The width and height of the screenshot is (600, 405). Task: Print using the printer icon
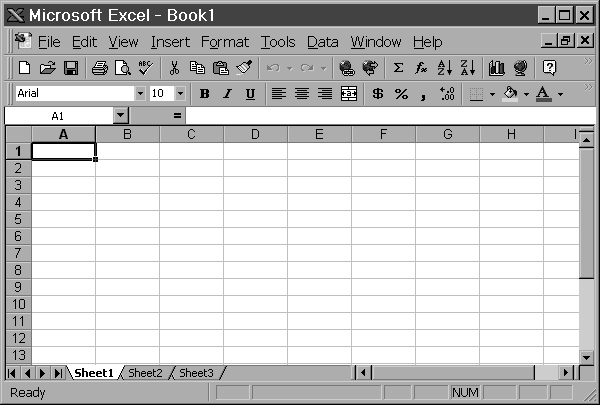[x=100, y=68]
